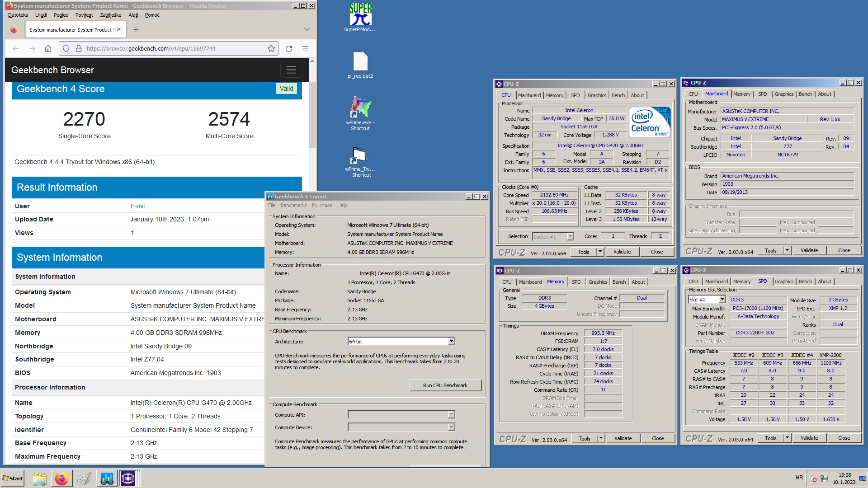
Task: Open Geekbench Browser navigation toggle menu
Action: pyautogui.click(x=291, y=70)
